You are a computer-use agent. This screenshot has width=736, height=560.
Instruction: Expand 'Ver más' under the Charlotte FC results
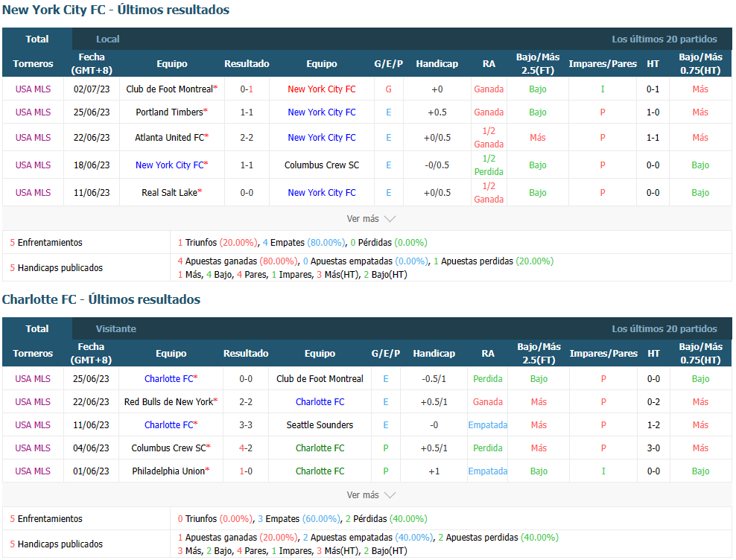click(371, 494)
